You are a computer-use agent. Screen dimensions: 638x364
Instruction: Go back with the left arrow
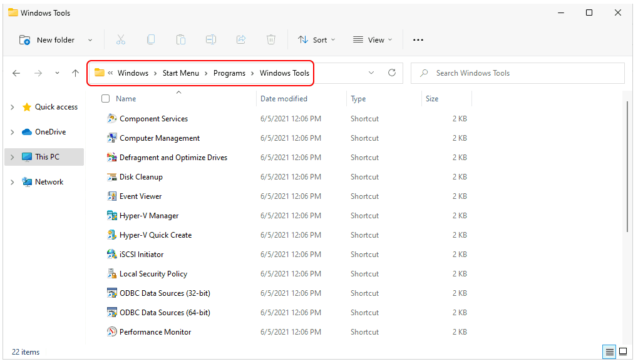pyautogui.click(x=16, y=73)
